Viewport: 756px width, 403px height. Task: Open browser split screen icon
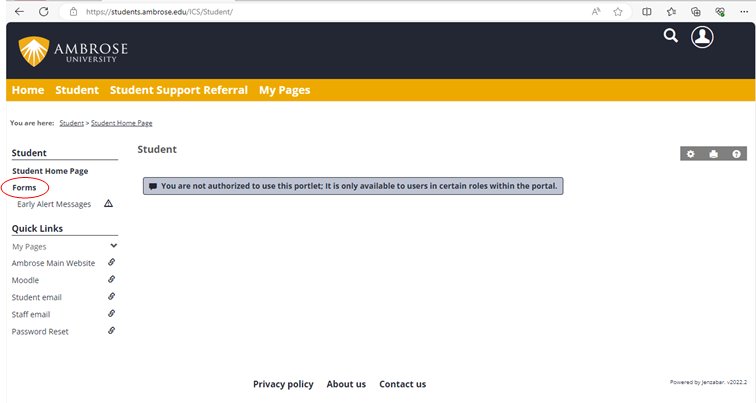pyautogui.click(x=647, y=11)
